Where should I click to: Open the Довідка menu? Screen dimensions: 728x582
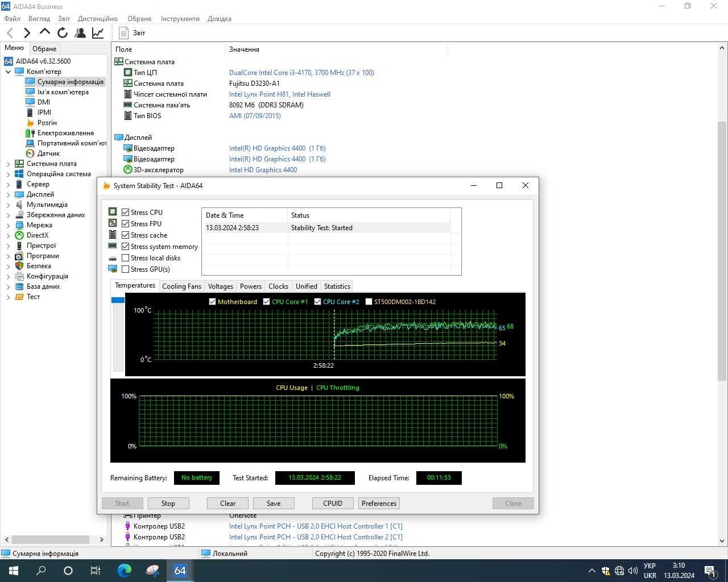(219, 19)
